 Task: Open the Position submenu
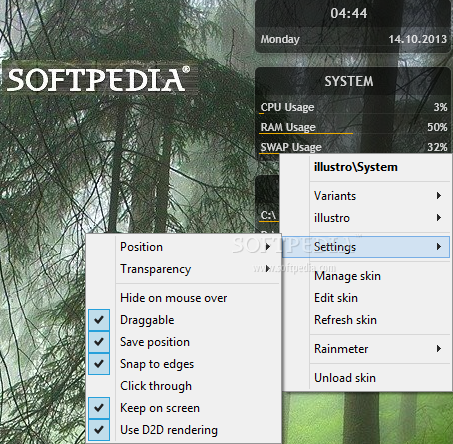pyautogui.click(x=183, y=247)
